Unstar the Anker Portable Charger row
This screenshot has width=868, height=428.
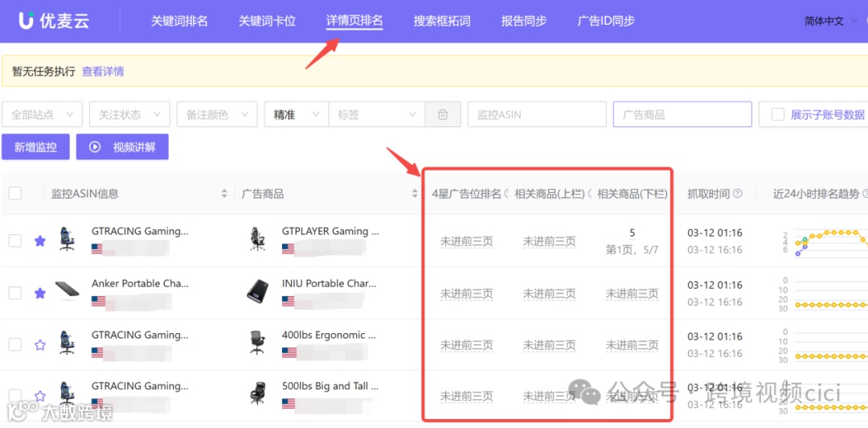click(x=40, y=293)
